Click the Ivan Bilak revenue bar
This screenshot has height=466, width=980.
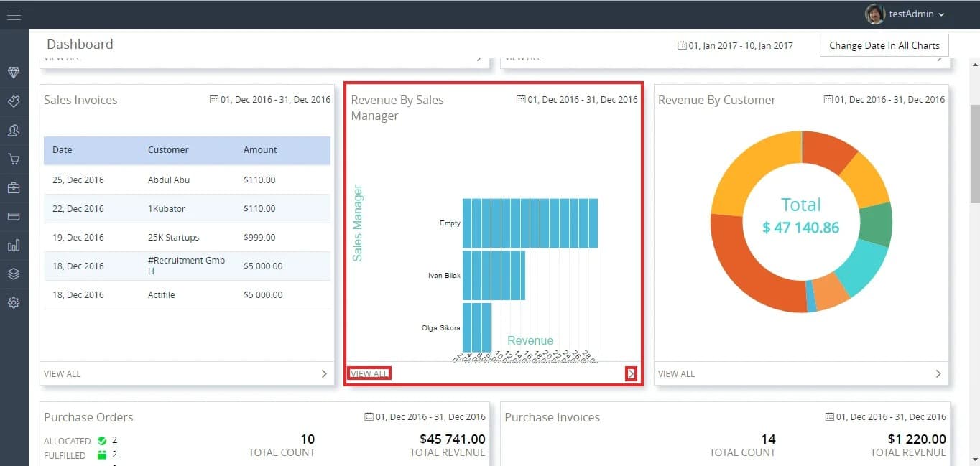pyautogui.click(x=494, y=275)
